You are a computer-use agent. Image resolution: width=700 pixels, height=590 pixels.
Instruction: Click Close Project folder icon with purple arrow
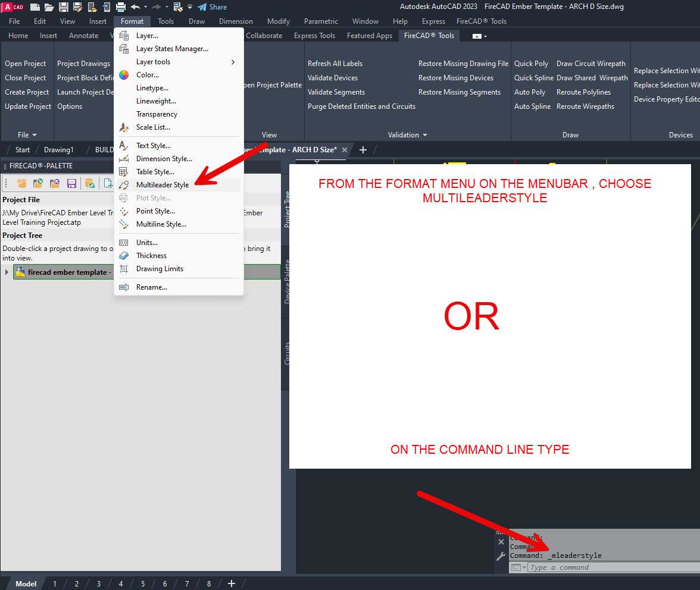[x=55, y=183]
